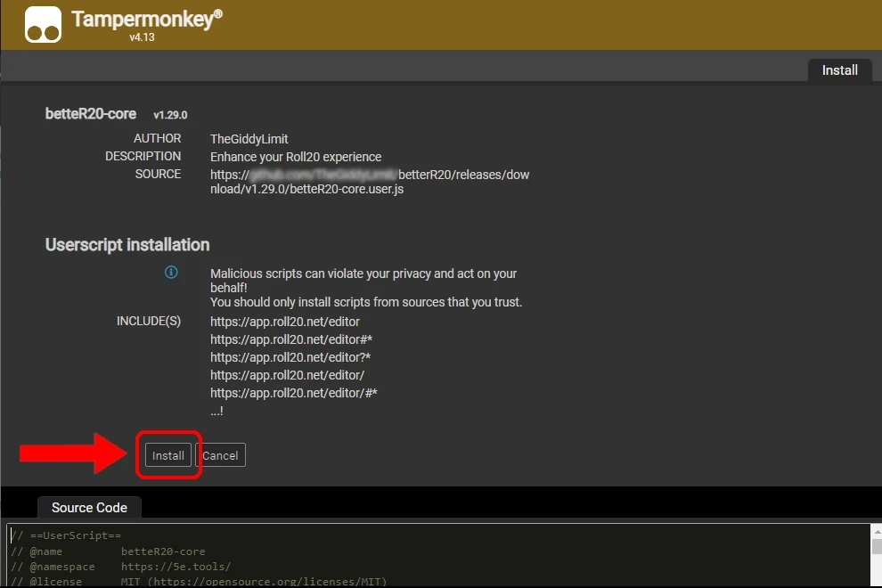Image resolution: width=882 pixels, height=588 pixels.
Task: Open the Source Code tab
Action: click(89, 508)
